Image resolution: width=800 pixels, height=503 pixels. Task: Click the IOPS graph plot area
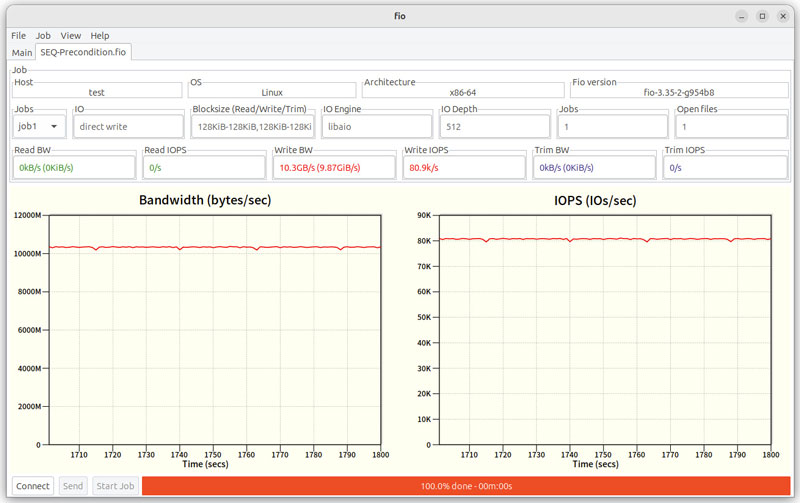tap(606, 330)
